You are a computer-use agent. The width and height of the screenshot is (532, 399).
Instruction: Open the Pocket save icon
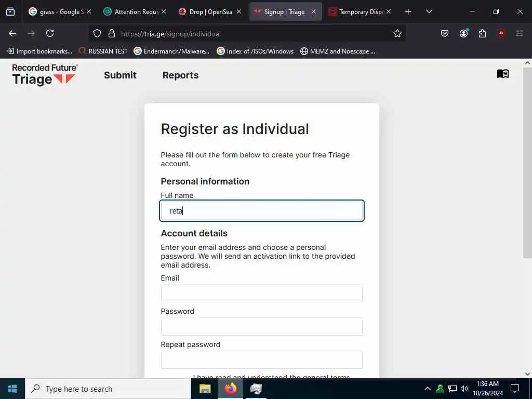pos(445,33)
